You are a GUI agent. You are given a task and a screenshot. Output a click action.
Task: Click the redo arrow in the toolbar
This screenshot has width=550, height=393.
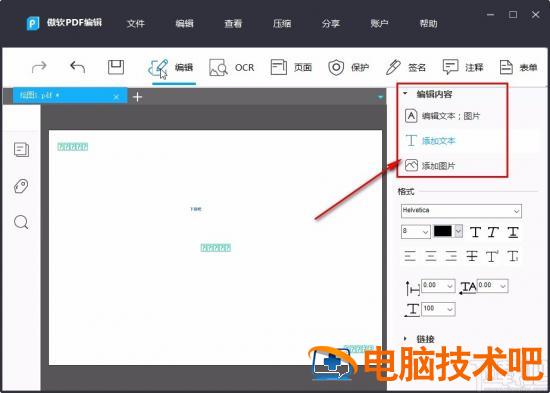click(x=39, y=67)
